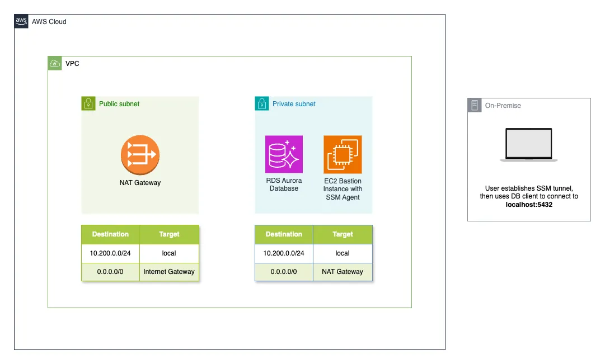Select 10.200.0.0/24 in private route table
This screenshot has width=605, height=364.
coord(284,253)
